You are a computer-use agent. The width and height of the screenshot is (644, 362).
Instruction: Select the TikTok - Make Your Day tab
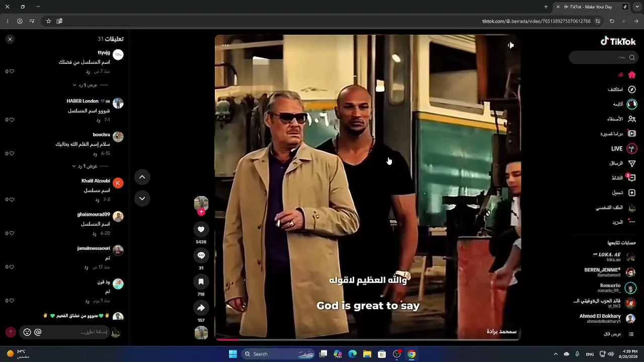click(x=591, y=7)
